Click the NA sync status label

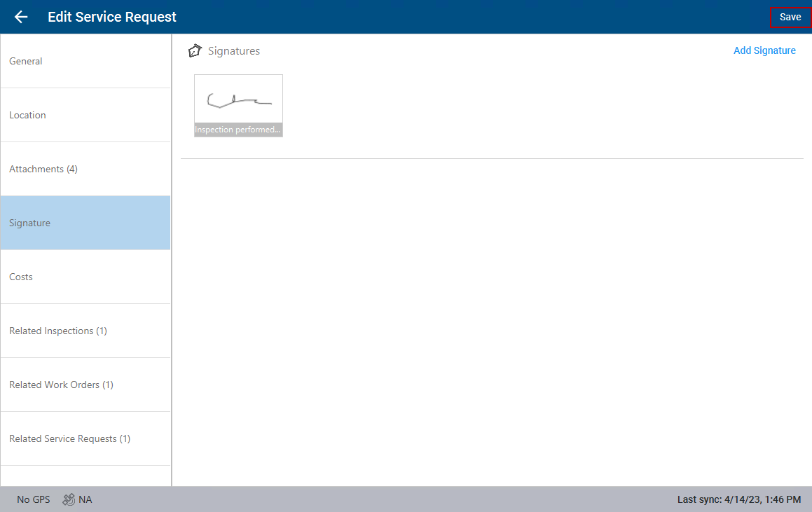(x=85, y=499)
